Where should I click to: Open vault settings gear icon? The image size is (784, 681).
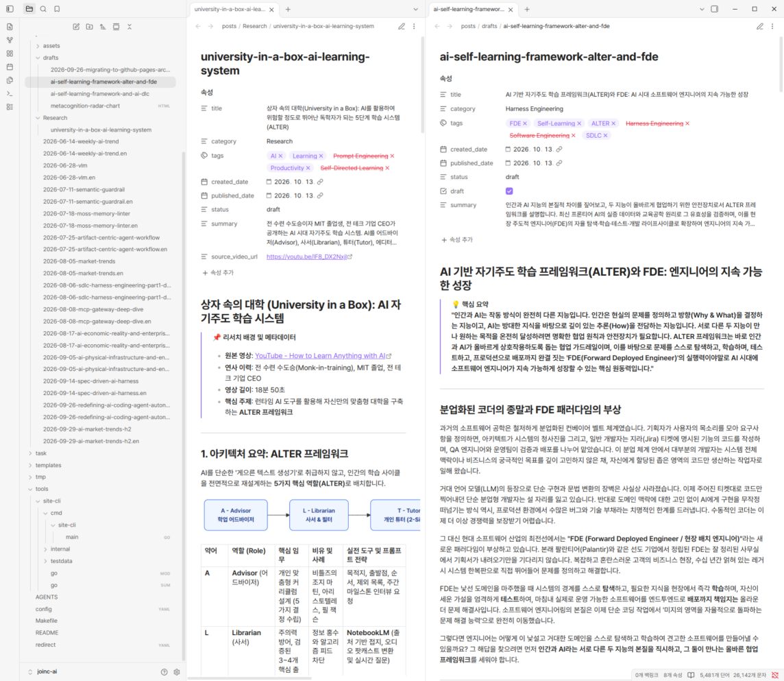pyautogui.click(x=177, y=672)
